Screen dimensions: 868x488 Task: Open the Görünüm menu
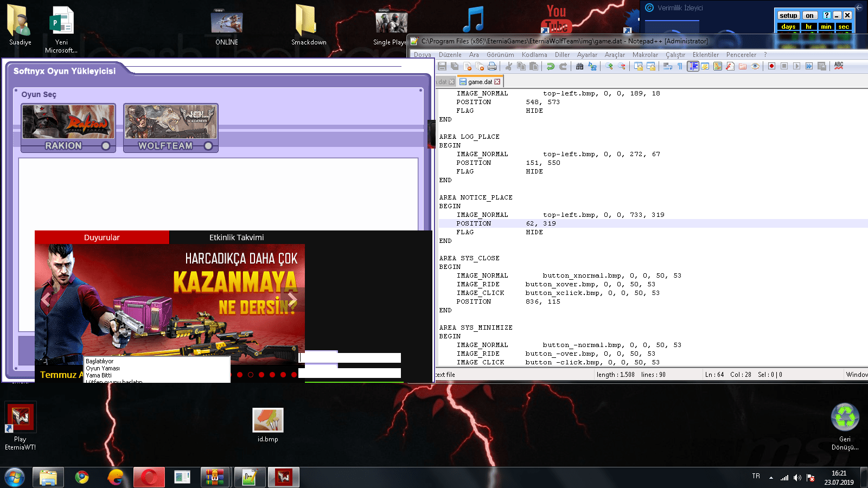pyautogui.click(x=500, y=55)
